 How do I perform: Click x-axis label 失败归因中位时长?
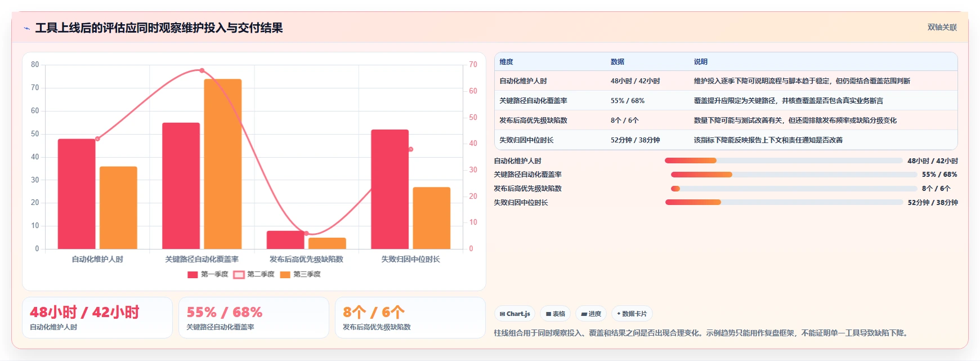pyautogui.click(x=411, y=259)
